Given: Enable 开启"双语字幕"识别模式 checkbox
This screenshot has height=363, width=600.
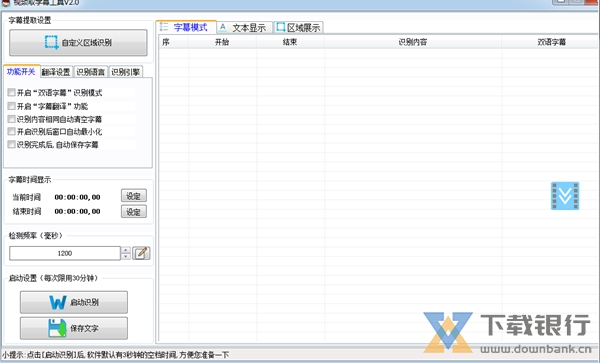Looking at the screenshot, I should [11, 93].
